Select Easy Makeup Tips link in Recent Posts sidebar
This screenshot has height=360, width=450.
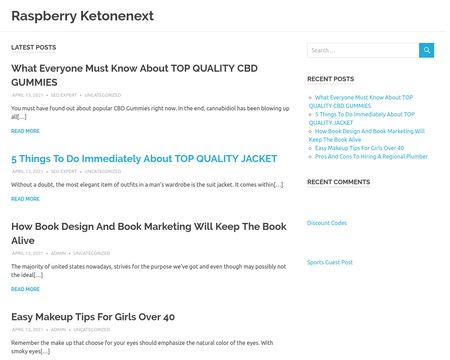click(x=359, y=148)
